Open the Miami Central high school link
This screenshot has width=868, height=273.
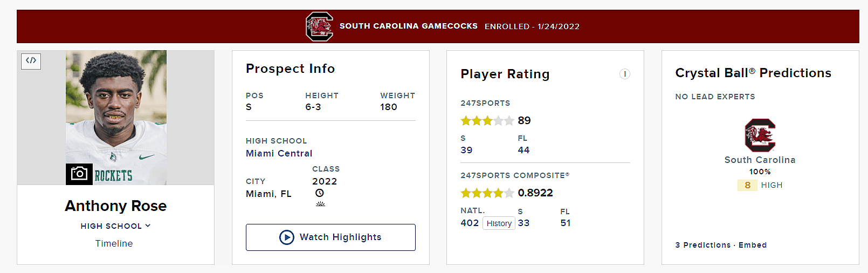click(279, 153)
